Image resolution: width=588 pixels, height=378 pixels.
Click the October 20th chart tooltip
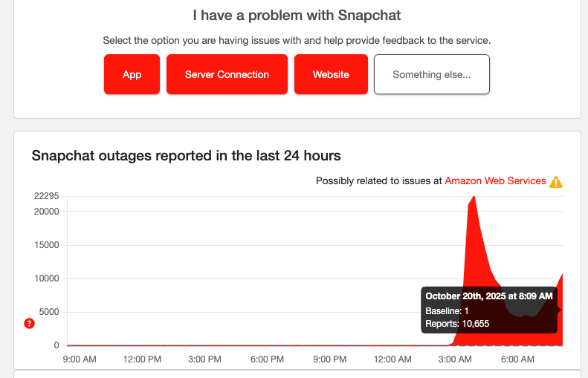(x=488, y=309)
